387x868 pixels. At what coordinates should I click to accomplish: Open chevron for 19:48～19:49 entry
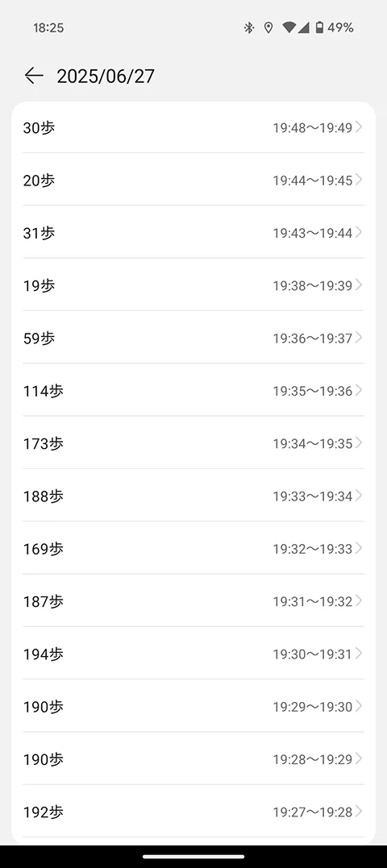(359, 127)
